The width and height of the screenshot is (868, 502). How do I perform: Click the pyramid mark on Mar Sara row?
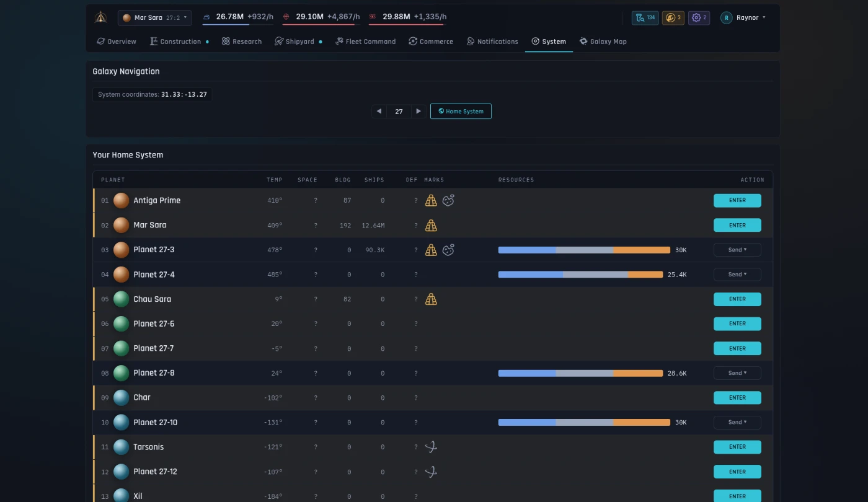point(431,226)
